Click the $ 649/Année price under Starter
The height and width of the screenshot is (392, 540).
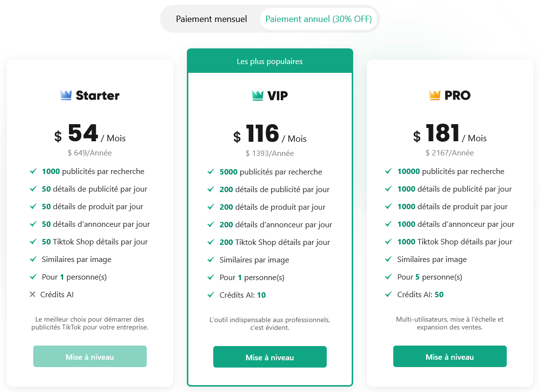pyautogui.click(x=90, y=152)
